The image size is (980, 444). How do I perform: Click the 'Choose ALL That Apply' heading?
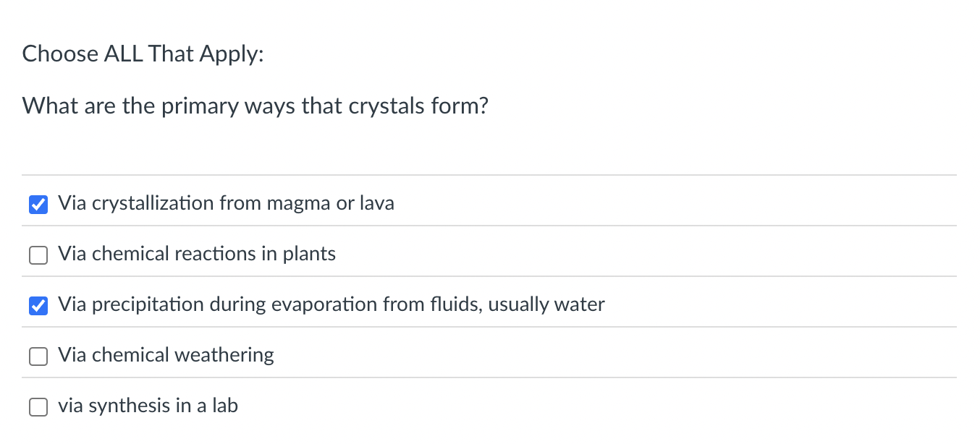(x=143, y=54)
